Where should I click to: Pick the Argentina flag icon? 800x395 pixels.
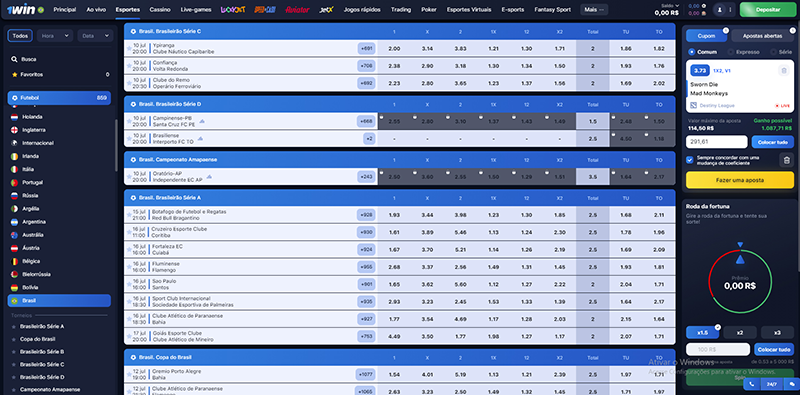[x=14, y=222]
